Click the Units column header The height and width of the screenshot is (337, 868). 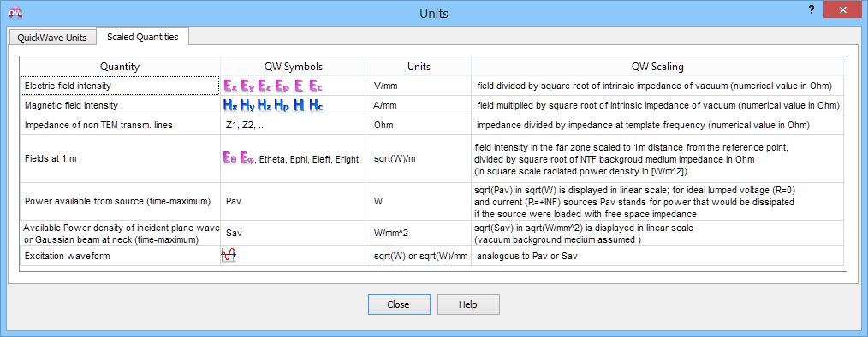(419, 67)
